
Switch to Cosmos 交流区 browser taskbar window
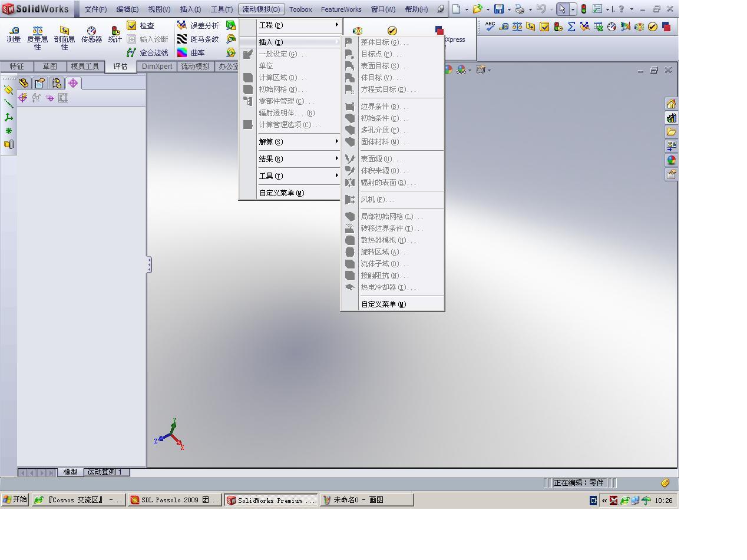coord(78,500)
